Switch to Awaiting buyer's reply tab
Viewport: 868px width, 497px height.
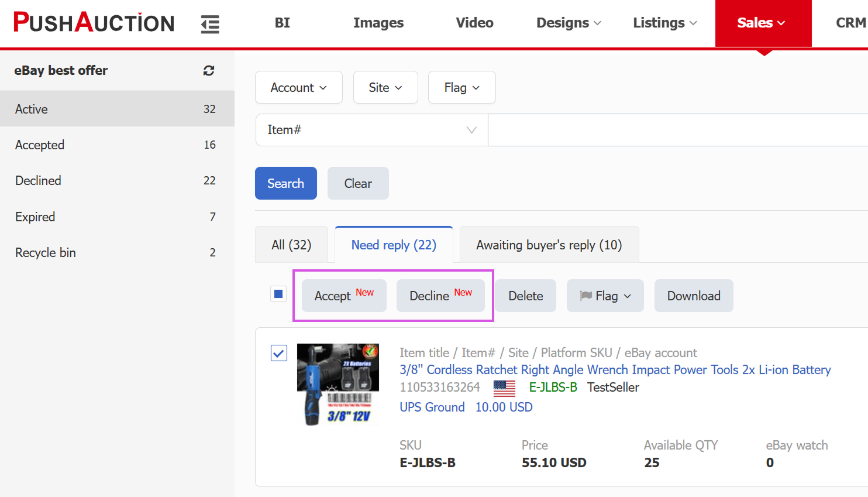[549, 245]
